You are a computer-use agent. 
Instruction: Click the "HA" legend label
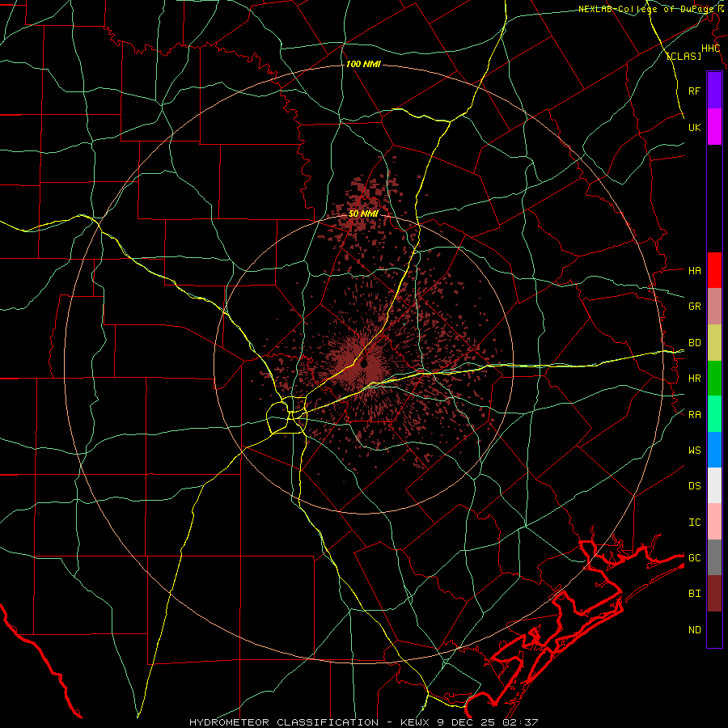(694, 270)
